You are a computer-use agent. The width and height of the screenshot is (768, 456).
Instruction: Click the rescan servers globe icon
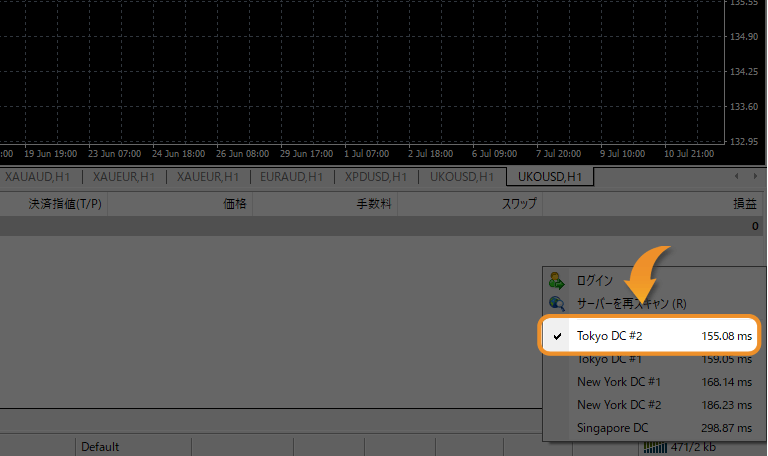(557, 304)
